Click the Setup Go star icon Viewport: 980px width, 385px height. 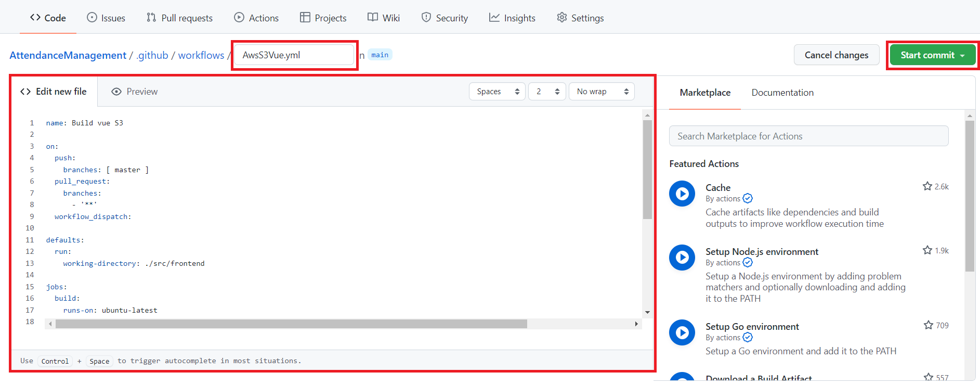point(928,325)
